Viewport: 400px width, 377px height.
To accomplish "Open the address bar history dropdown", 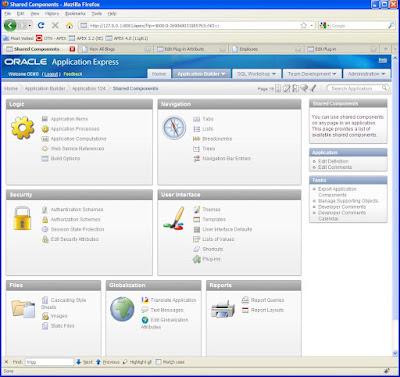I will (x=312, y=25).
